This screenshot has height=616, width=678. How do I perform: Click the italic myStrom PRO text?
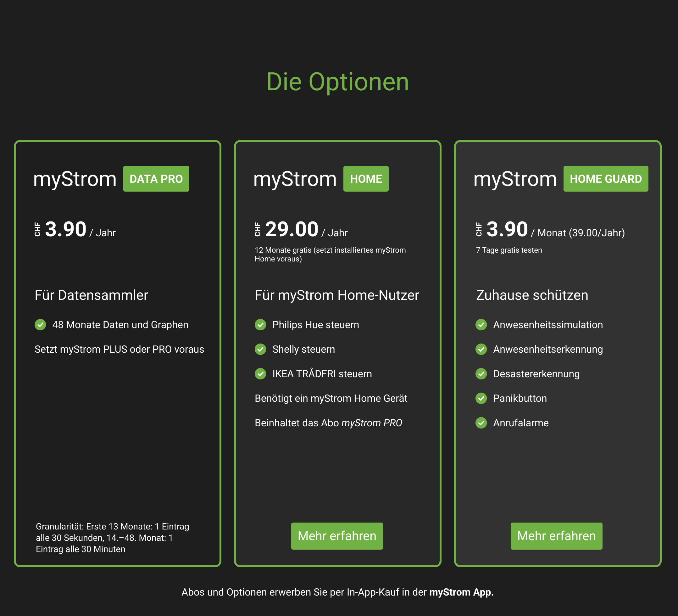372,423
